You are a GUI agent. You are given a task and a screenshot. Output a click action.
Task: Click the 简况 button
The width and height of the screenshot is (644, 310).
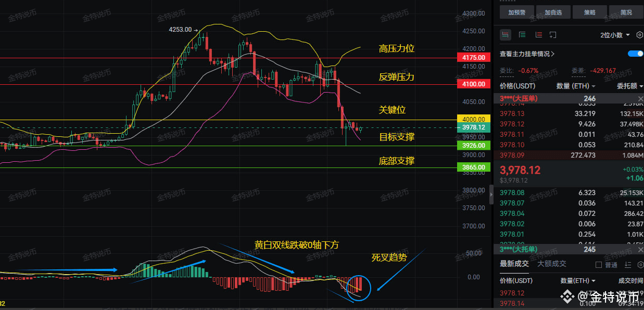[626, 12]
